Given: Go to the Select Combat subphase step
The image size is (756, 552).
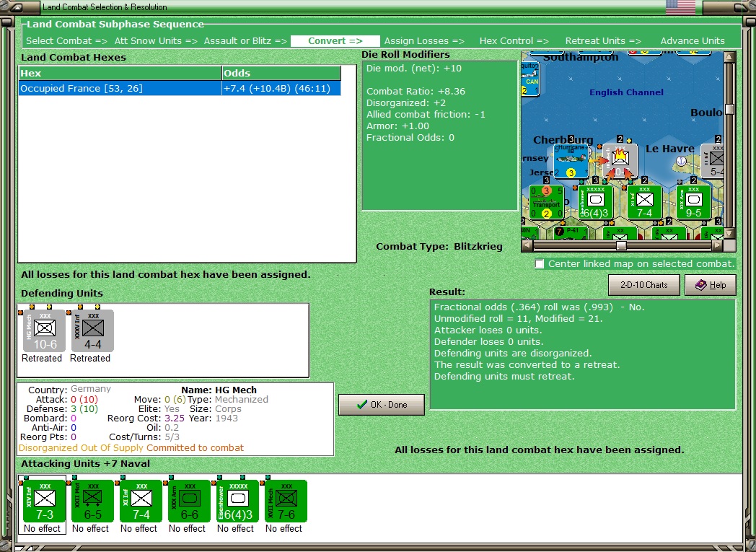Looking at the screenshot, I should (66, 41).
